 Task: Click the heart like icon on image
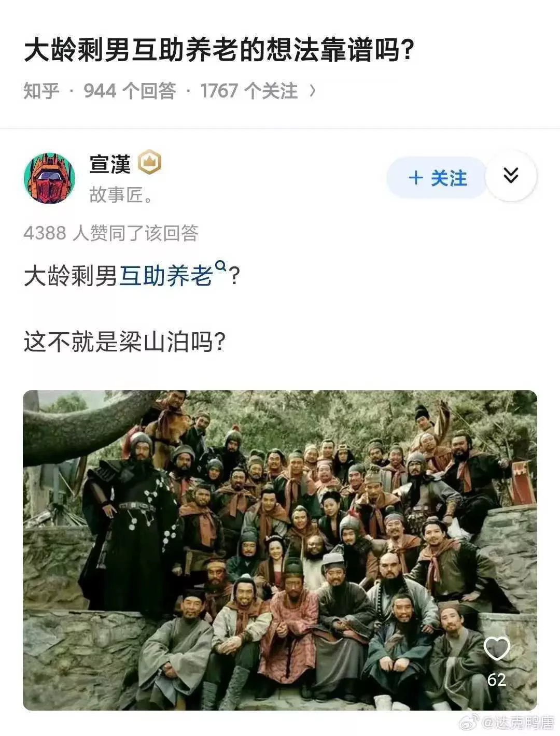tap(497, 648)
